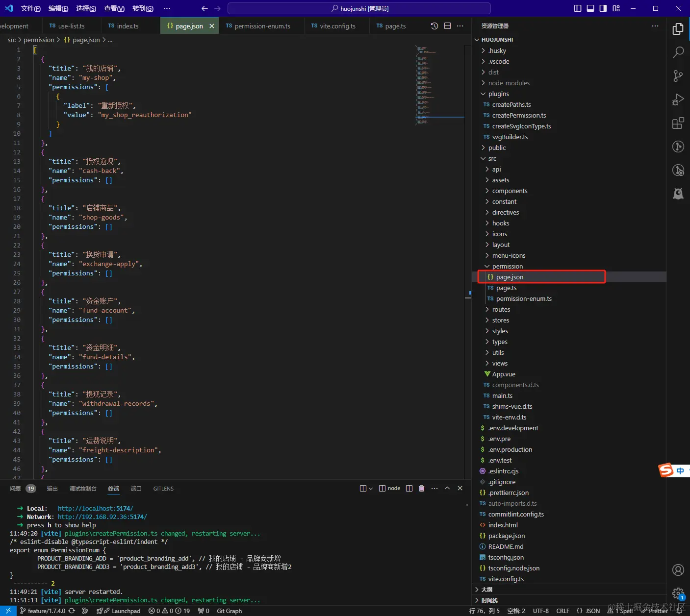Click the editor vertical scrollbar
This screenshot has width=690, height=616.
(x=468, y=262)
